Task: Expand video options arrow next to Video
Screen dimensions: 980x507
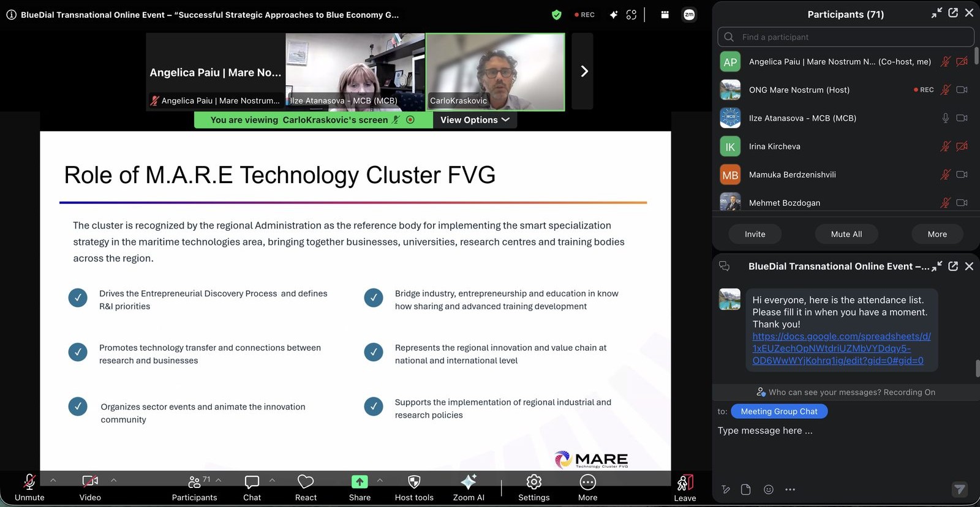Action: coord(114,480)
